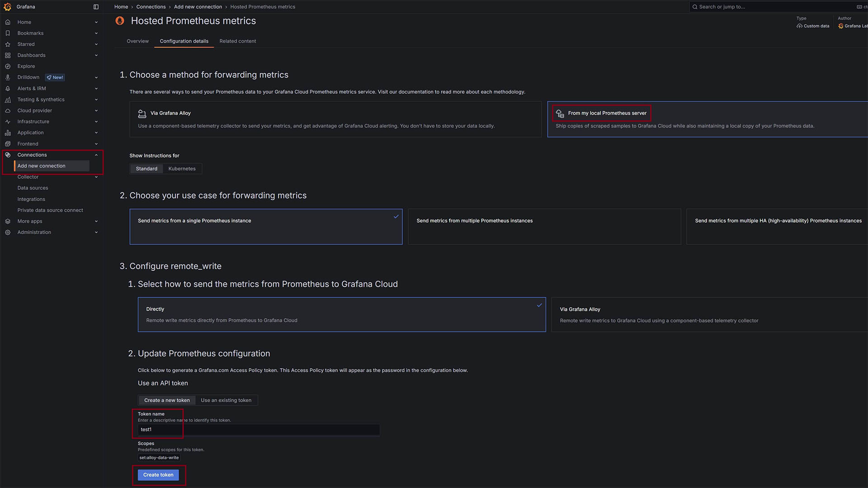The image size is (868, 488).
Task: Open Explore from the sidebar
Action: [x=26, y=66]
